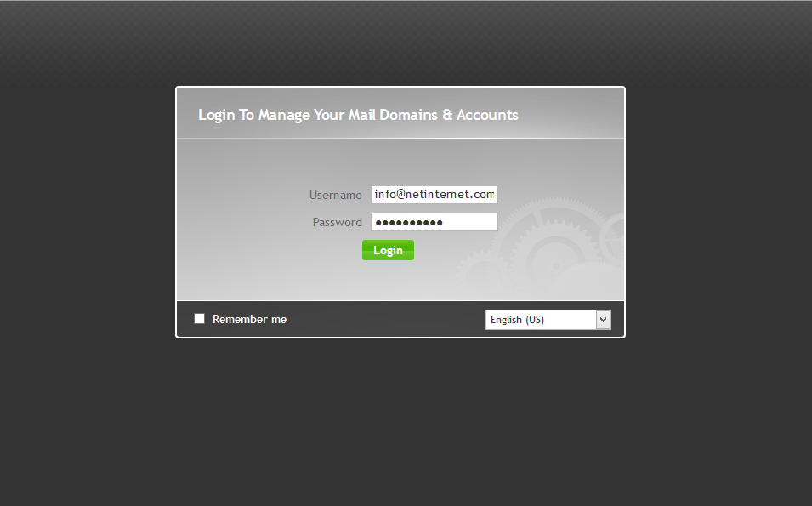Click the login panel heading text

pyautogui.click(x=358, y=115)
